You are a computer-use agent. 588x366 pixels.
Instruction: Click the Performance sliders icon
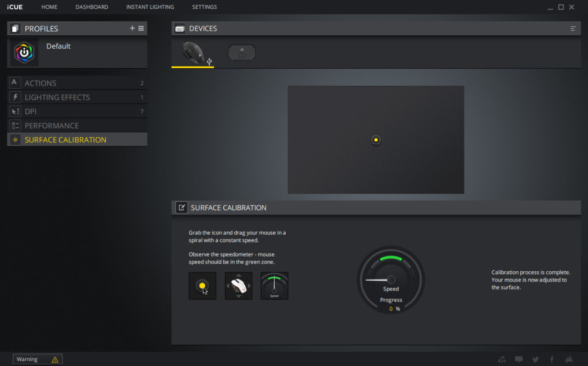pos(15,126)
